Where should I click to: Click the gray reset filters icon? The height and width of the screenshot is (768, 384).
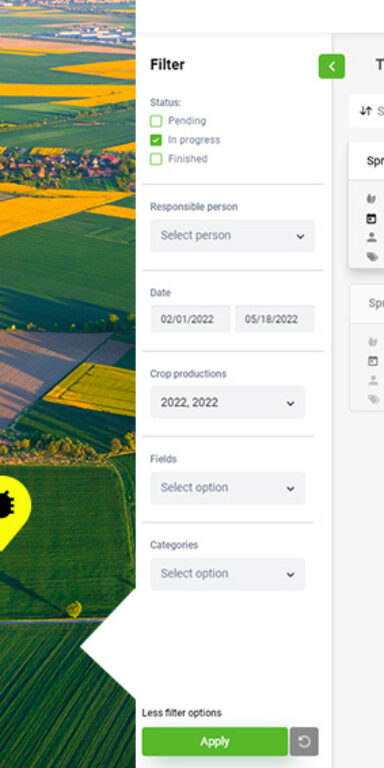click(304, 742)
